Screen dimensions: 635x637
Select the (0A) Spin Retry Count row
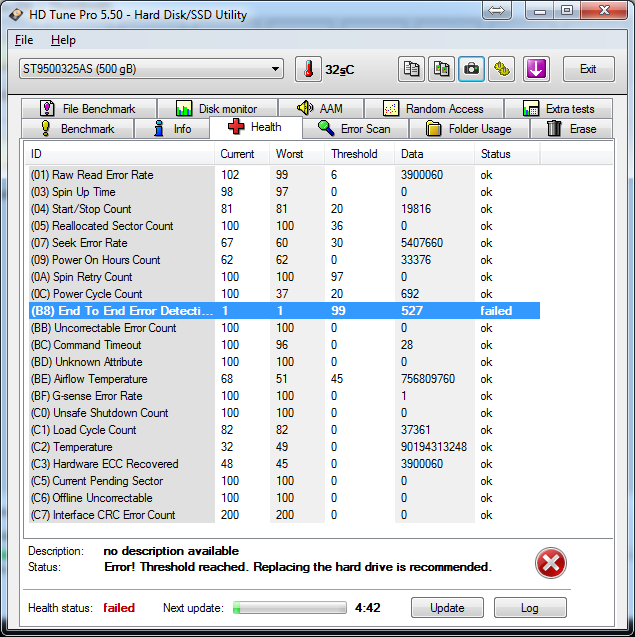[x=284, y=277]
